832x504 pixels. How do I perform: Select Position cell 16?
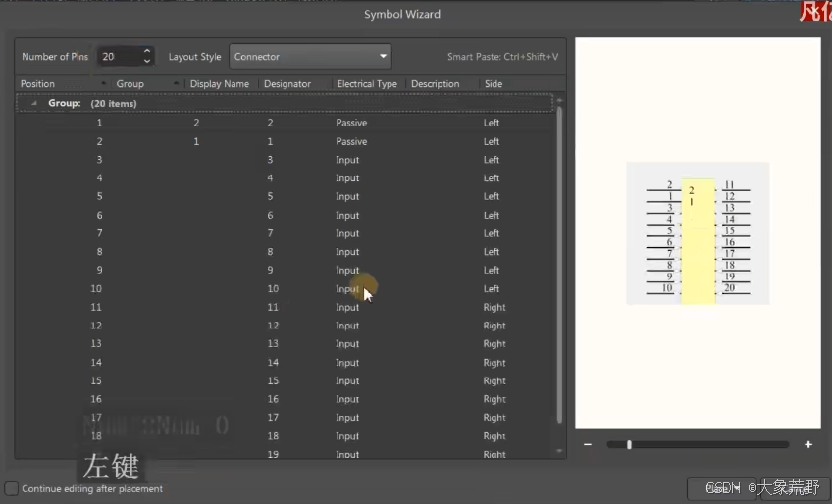click(96, 399)
